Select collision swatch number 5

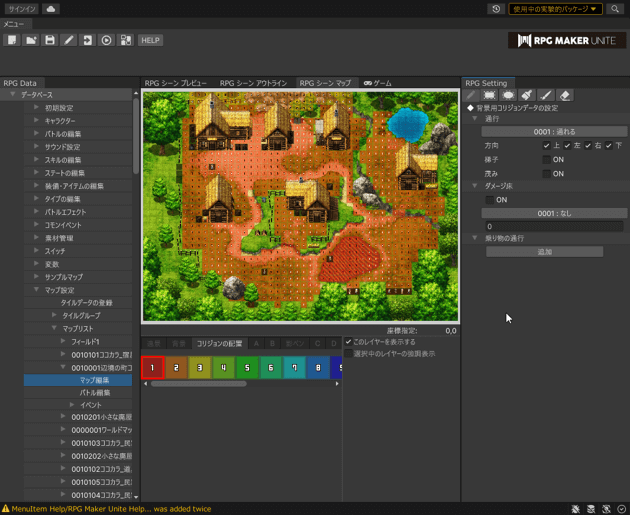pos(246,368)
